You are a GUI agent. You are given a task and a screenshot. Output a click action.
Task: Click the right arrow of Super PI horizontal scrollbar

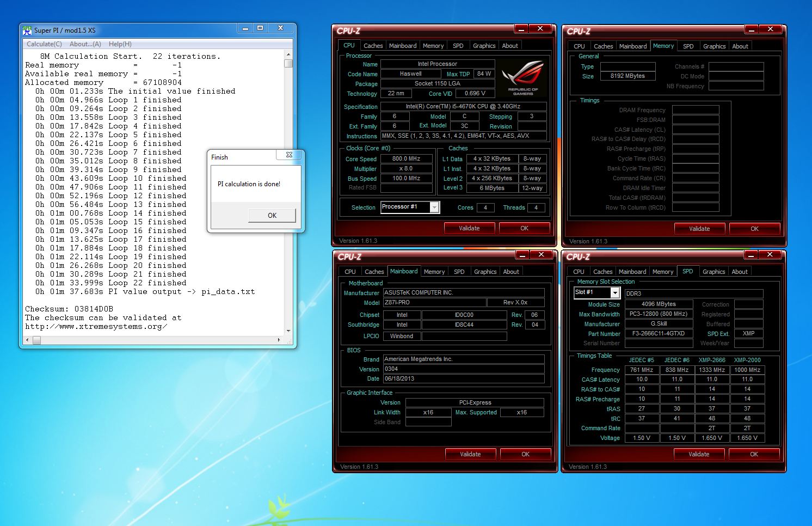279,340
